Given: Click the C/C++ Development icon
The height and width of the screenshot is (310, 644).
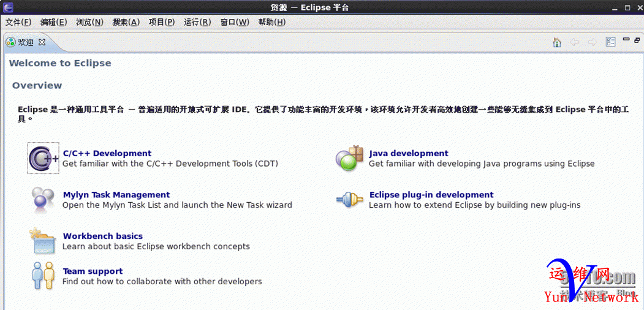Looking at the screenshot, I should [x=44, y=158].
